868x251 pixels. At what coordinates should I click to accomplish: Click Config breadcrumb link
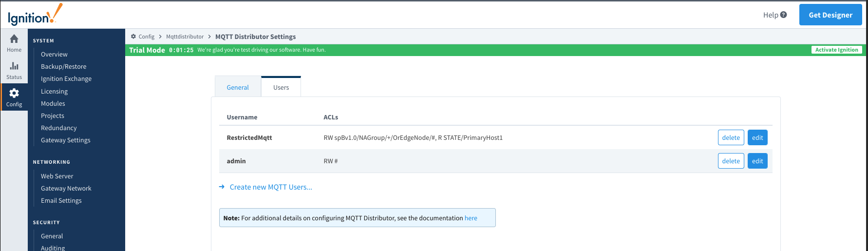tap(146, 37)
